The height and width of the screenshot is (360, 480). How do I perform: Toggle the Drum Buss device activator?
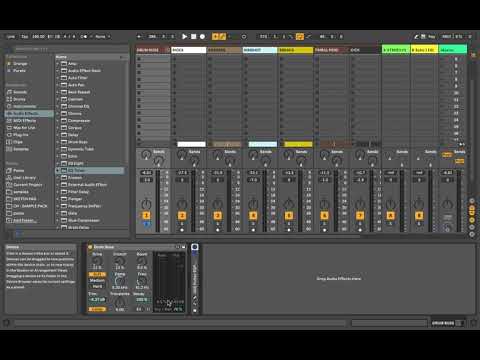click(x=90, y=247)
